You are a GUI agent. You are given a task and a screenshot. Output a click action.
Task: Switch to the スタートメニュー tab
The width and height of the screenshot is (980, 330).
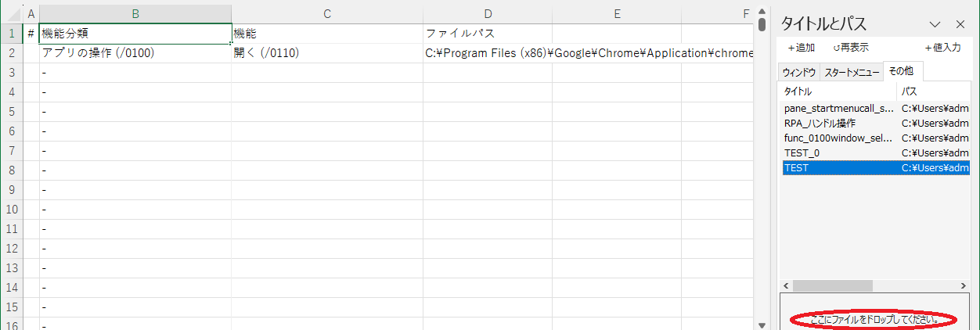[x=852, y=72]
